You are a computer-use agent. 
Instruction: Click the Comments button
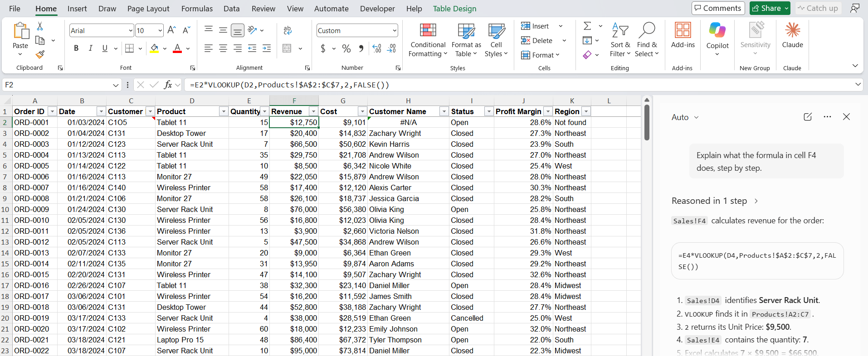[x=718, y=8]
